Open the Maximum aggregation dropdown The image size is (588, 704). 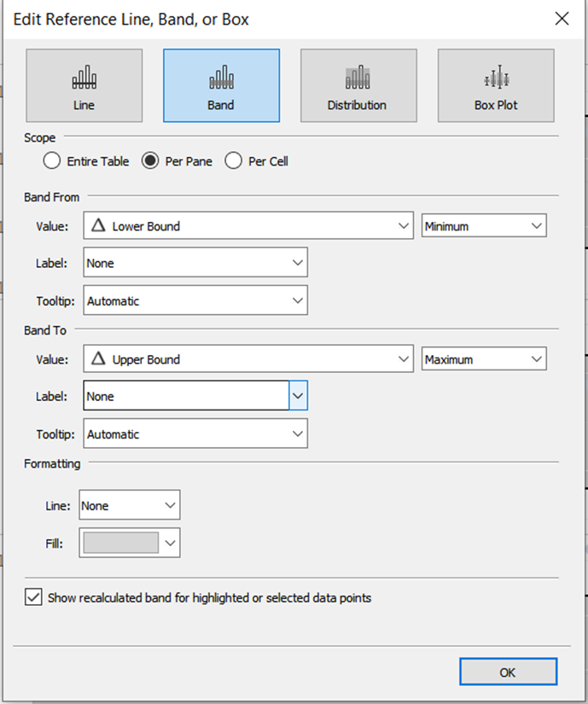[x=484, y=359]
